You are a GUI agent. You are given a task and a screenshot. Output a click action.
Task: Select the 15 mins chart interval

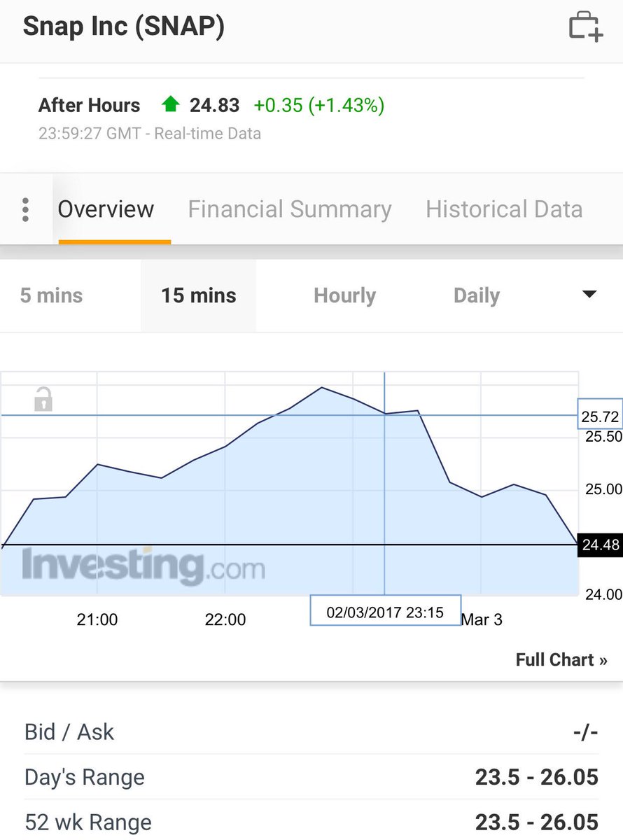pos(199,295)
